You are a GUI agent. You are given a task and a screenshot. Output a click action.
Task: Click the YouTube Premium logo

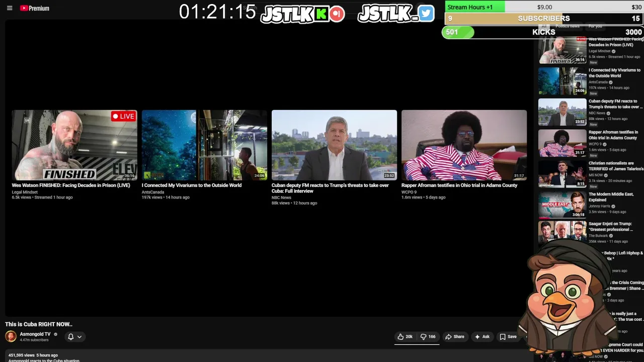tap(35, 8)
